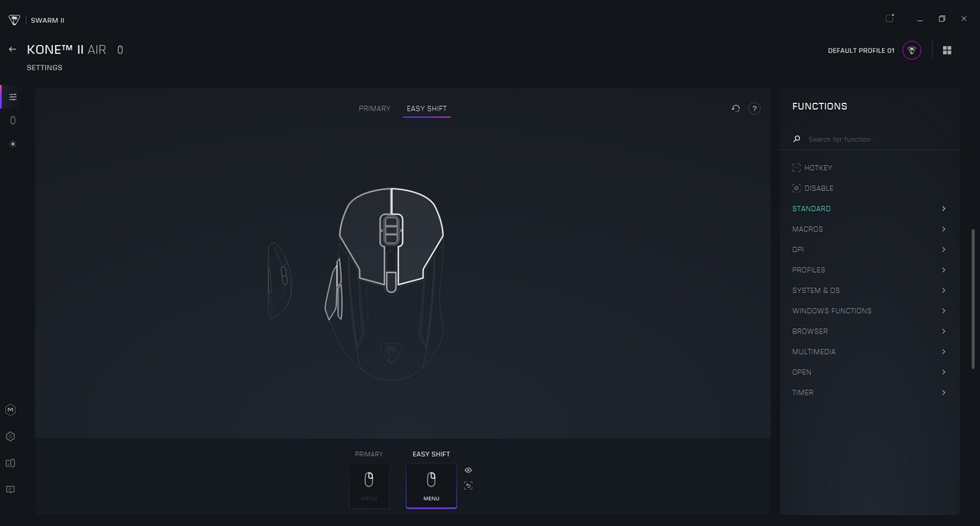Go back using the left arrow
Image resolution: width=980 pixels, height=526 pixels.
[x=13, y=49]
